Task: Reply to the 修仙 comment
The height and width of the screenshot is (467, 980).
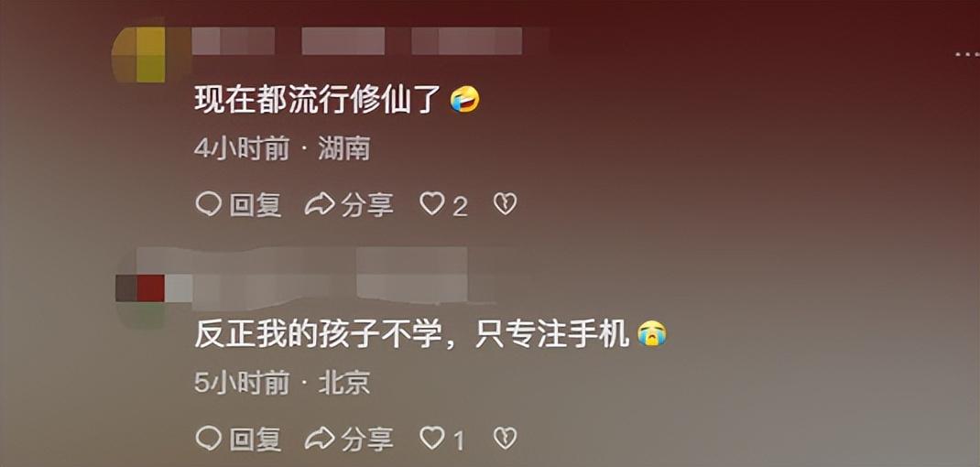Action: click(x=238, y=204)
